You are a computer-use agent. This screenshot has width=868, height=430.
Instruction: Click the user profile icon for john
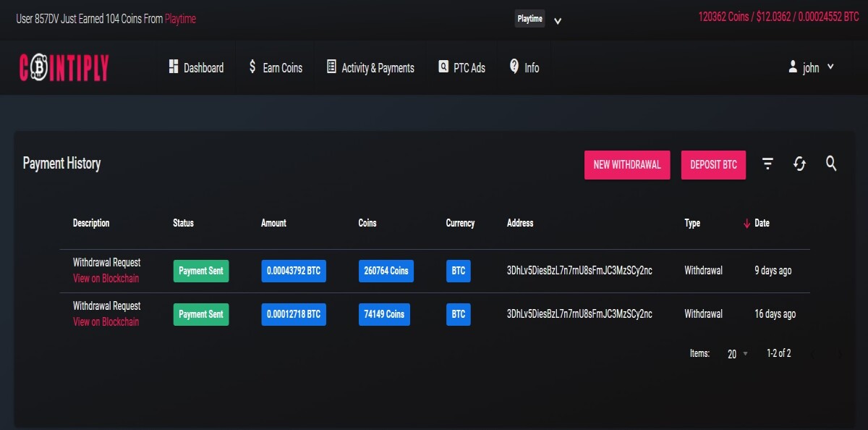coord(793,67)
